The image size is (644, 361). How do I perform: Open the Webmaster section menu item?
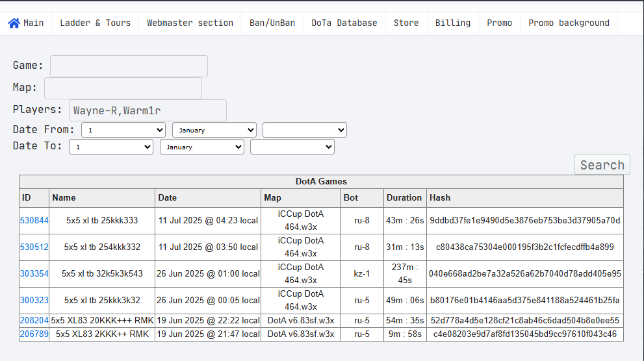190,23
